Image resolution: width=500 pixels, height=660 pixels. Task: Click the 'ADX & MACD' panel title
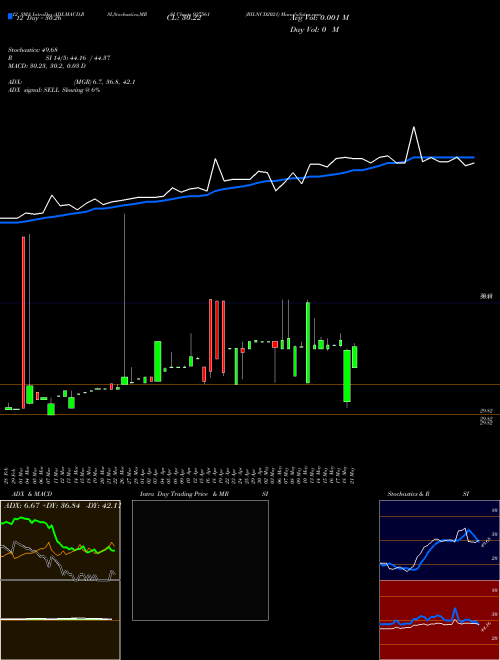point(32,494)
